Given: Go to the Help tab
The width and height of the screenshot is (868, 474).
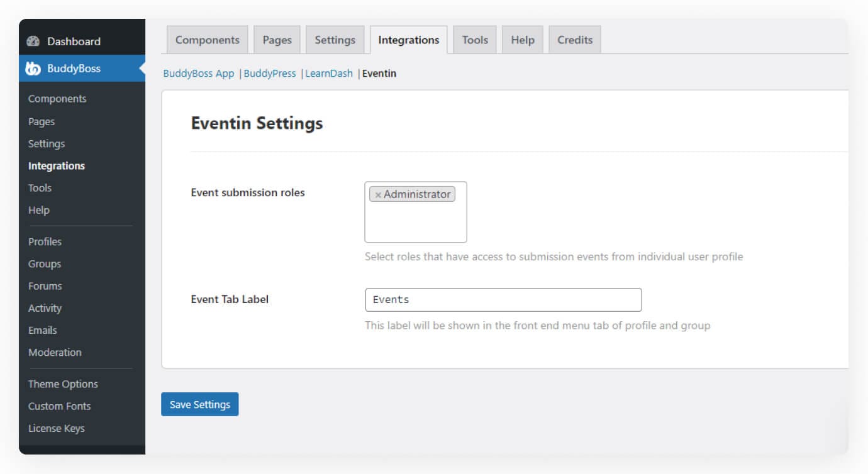Looking at the screenshot, I should 523,40.
